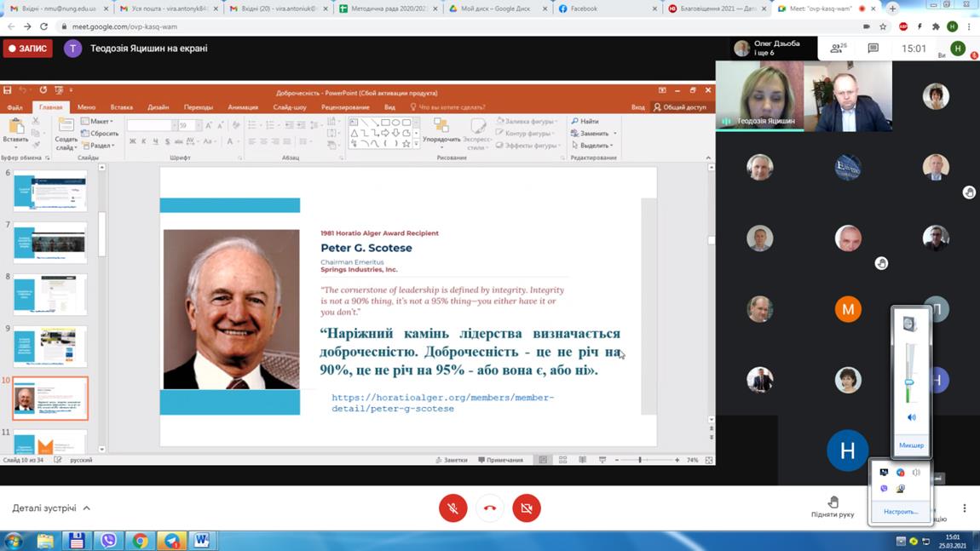Toggle the muted microphone button

(453, 508)
